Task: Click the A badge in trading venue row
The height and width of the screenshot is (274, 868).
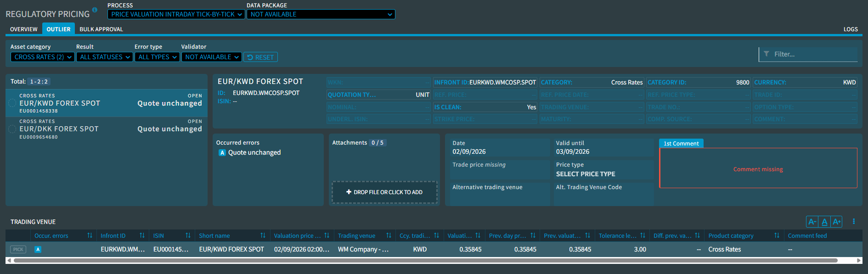Action: (38, 249)
